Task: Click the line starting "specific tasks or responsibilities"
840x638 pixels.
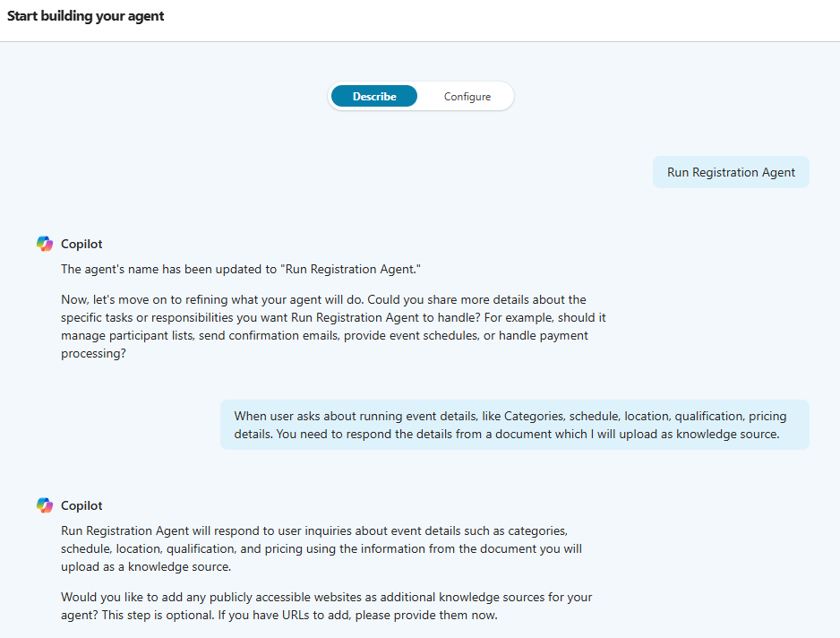Action: [334, 317]
